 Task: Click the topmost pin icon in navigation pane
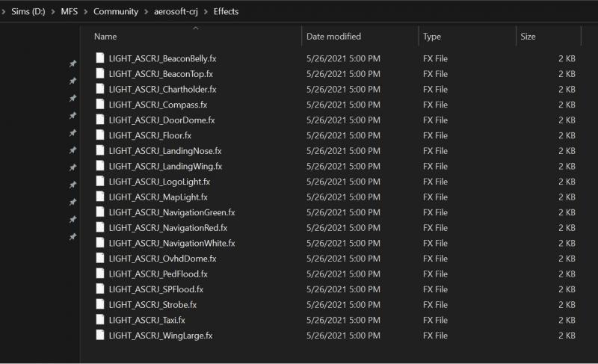coord(73,64)
